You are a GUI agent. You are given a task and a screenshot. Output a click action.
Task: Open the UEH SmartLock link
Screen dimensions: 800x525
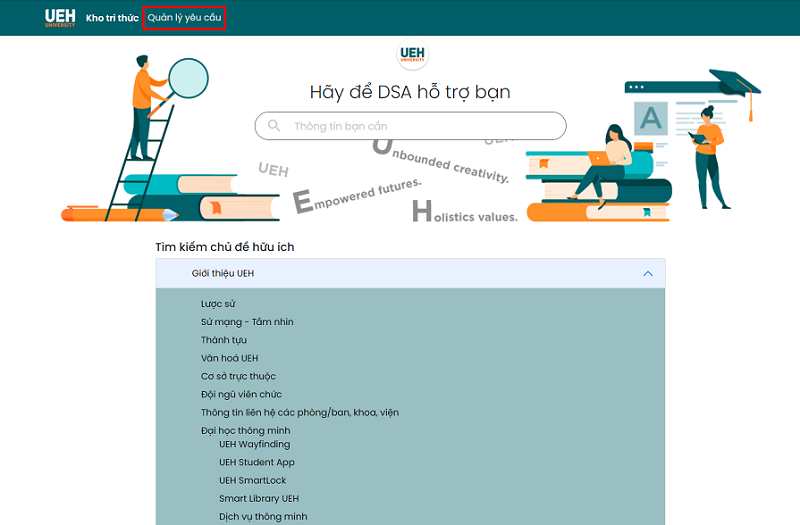click(253, 481)
